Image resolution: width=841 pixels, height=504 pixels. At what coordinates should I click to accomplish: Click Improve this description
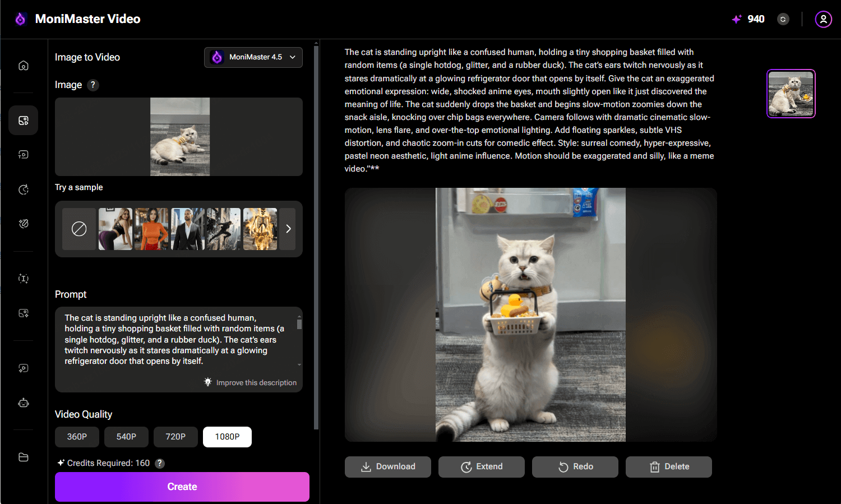click(256, 382)
